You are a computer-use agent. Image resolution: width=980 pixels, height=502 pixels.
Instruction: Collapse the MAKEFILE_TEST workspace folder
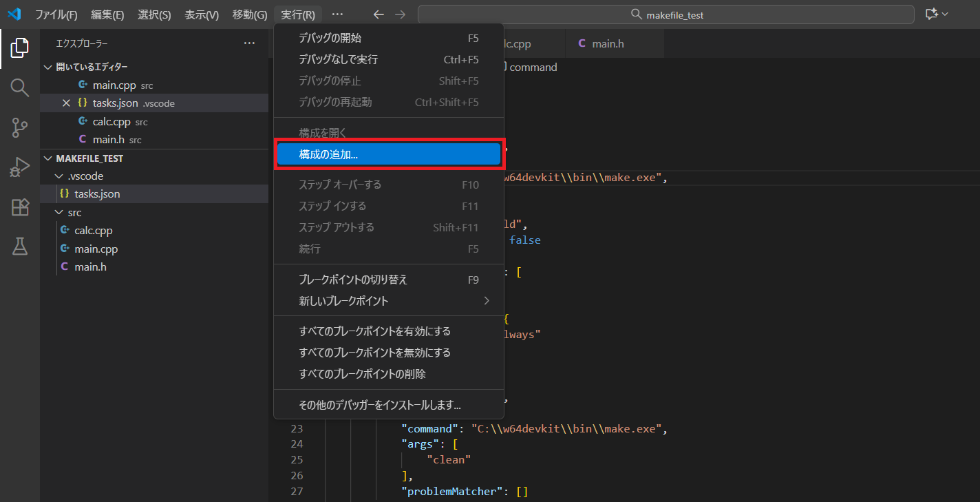(47, 158)
